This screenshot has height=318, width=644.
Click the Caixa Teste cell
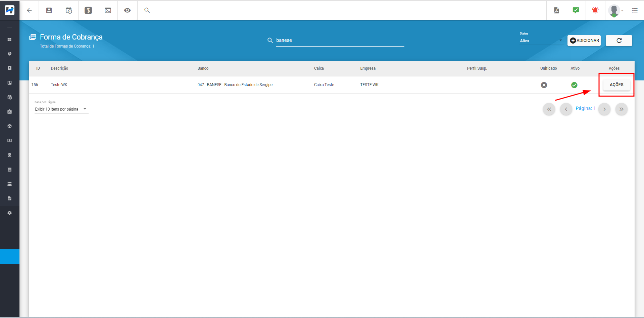(x=324, y=85)
